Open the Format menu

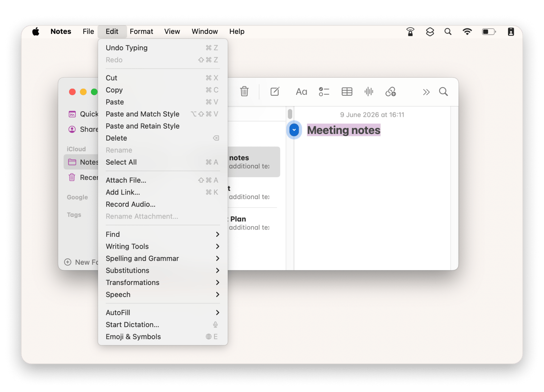[x=141, y=31]
